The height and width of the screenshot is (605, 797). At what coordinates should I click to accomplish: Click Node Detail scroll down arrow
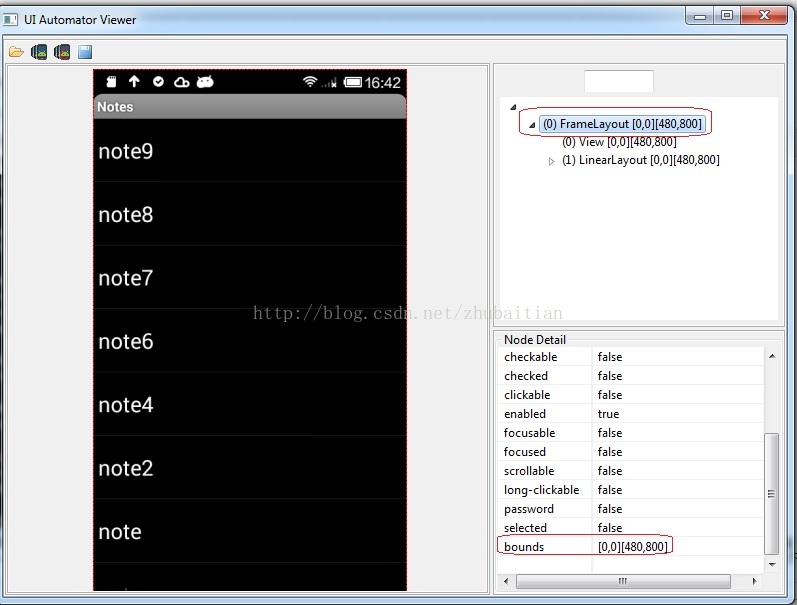[772, 564]
